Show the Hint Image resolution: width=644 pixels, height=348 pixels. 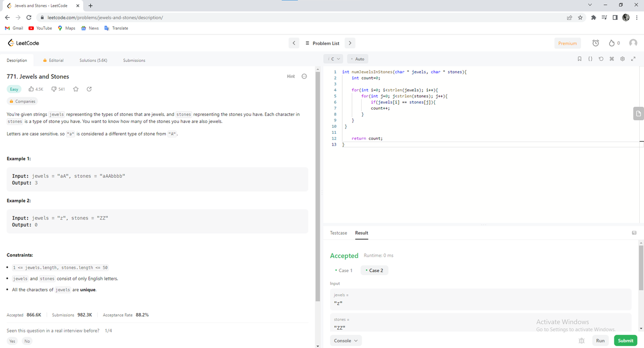point(291,76)
